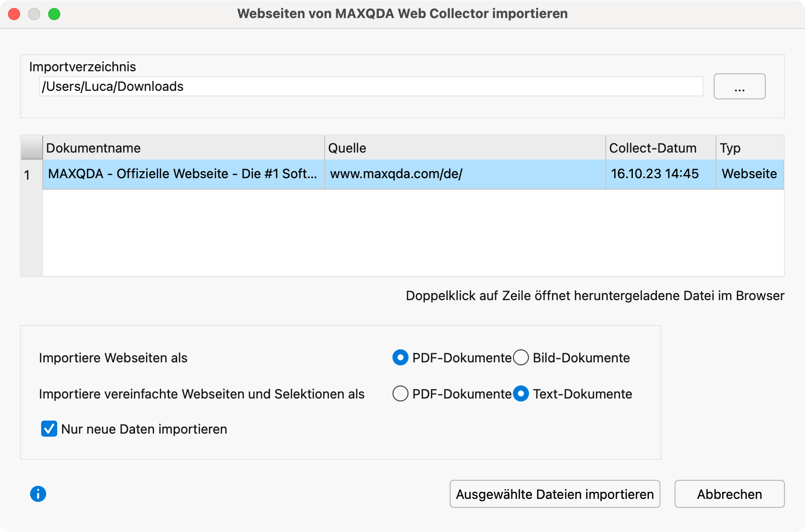
Task: Select the MAXQDA Offizielle Webseite row
Action: point(183,174)
